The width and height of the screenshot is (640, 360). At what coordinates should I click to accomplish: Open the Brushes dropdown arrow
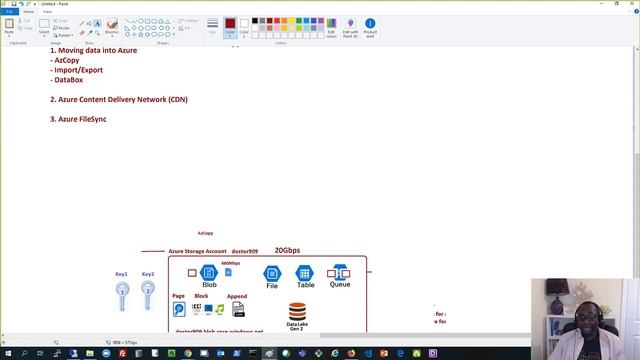point(112,36)
